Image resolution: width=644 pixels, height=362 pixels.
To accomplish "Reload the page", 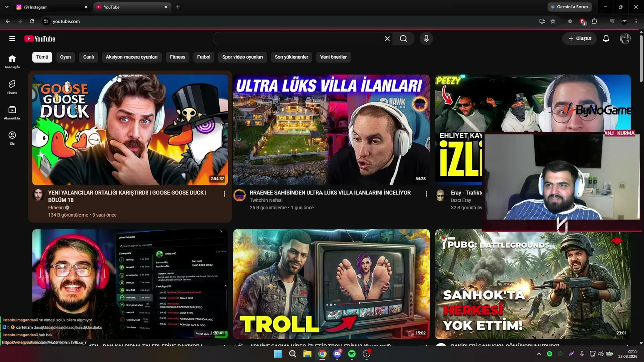I will click(x=32, y=21).
